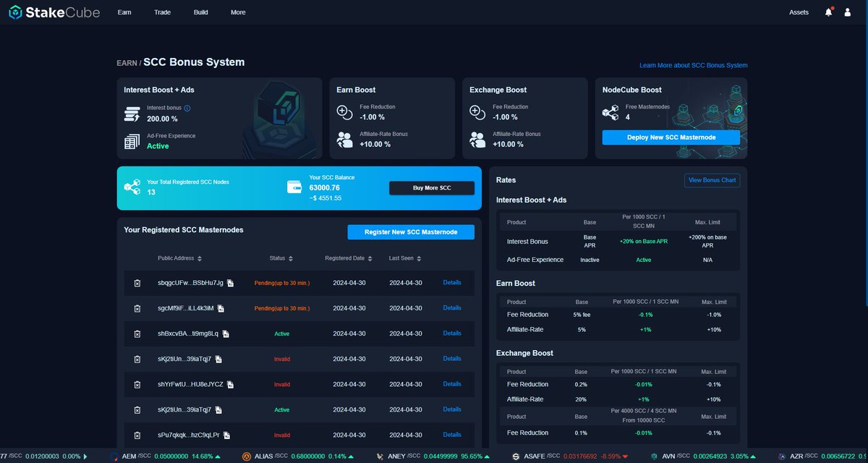Image resolution: width=868 pixels, height=463 pixels.
Task: Delete the shYrFwtU...HU8eJYCZ masternode
Action: click(137, 384)
